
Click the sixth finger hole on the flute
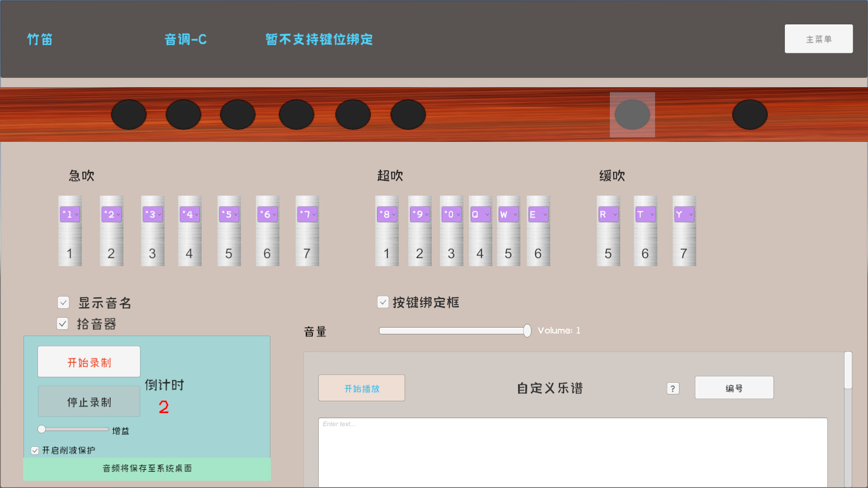(x=408, y=114)
